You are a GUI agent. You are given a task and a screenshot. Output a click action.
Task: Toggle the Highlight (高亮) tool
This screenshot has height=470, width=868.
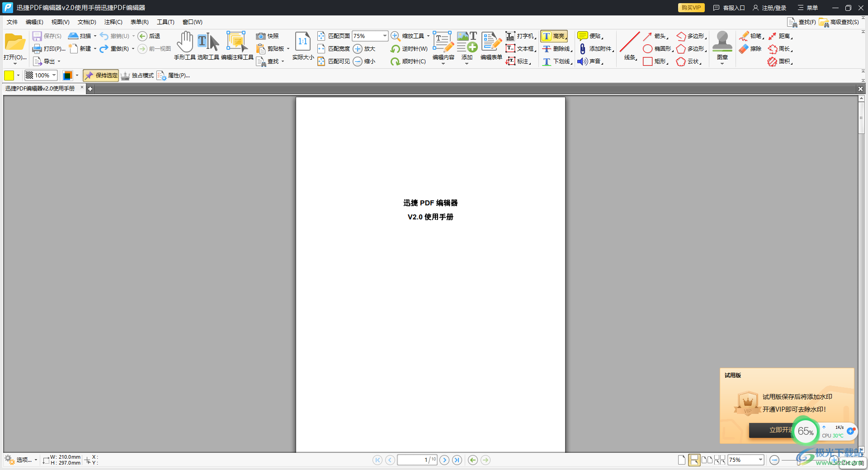pos(554,36)
